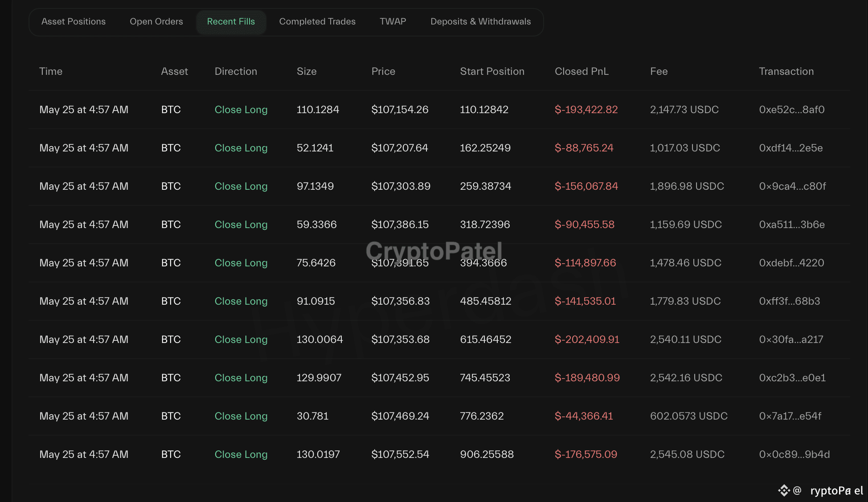Click the Price column header
The width and height of the screenshot is (868, 502).
point(383,71)
